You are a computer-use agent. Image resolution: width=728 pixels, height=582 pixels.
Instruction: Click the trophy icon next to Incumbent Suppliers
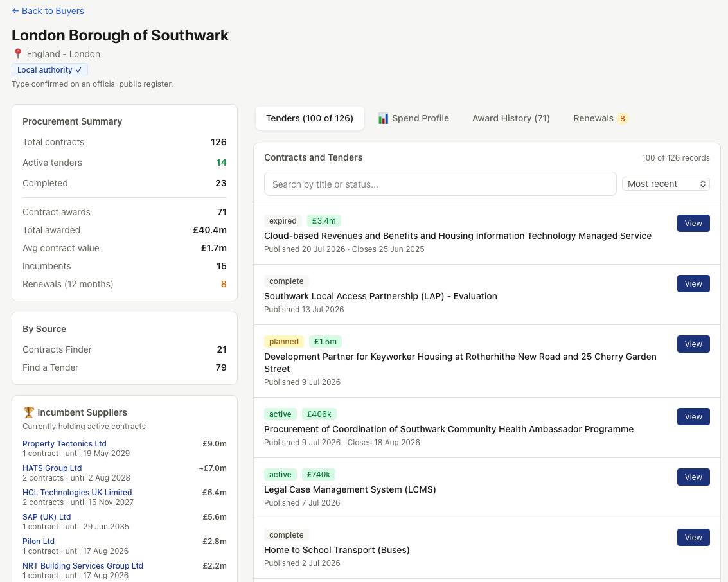(28, 412)
